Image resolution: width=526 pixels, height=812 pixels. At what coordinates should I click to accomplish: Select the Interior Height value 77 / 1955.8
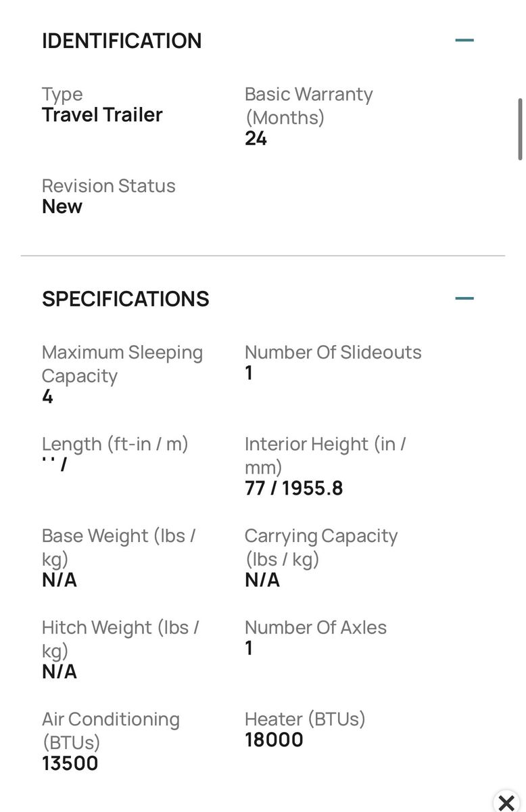pyautogui.click(x=294, y=488)
